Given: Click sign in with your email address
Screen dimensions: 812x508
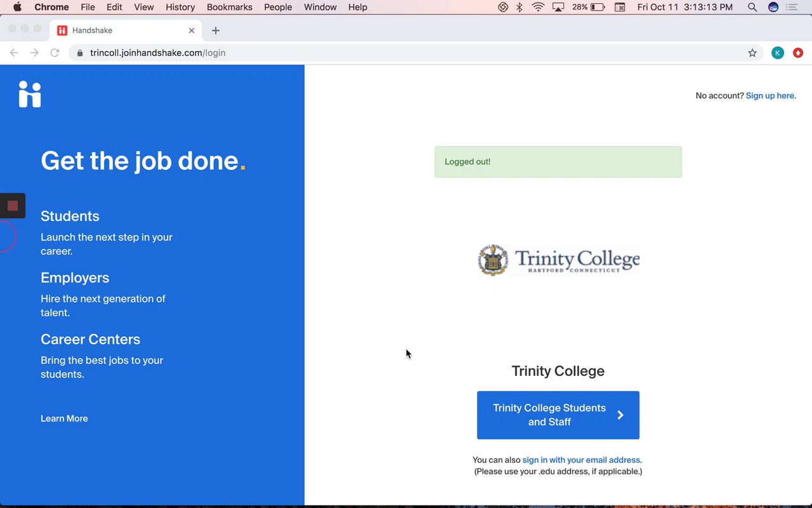Looking at the screenshot, I should click(582, 460).
